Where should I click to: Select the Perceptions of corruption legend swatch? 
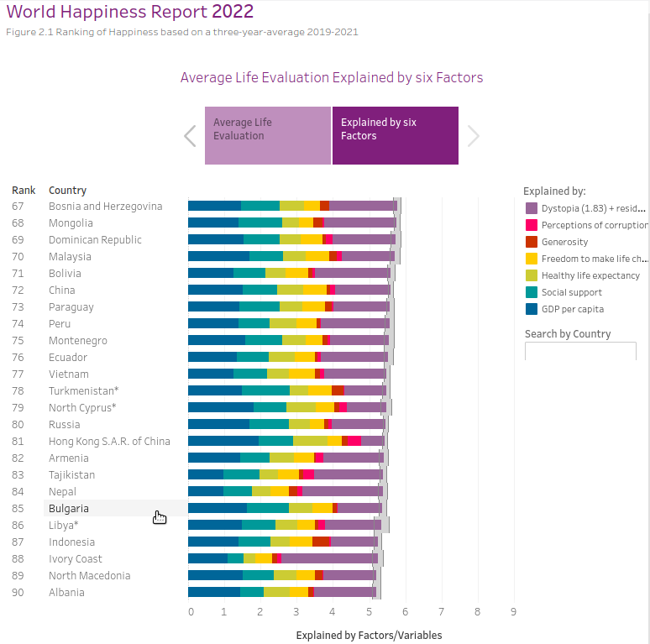coord(532,225)
